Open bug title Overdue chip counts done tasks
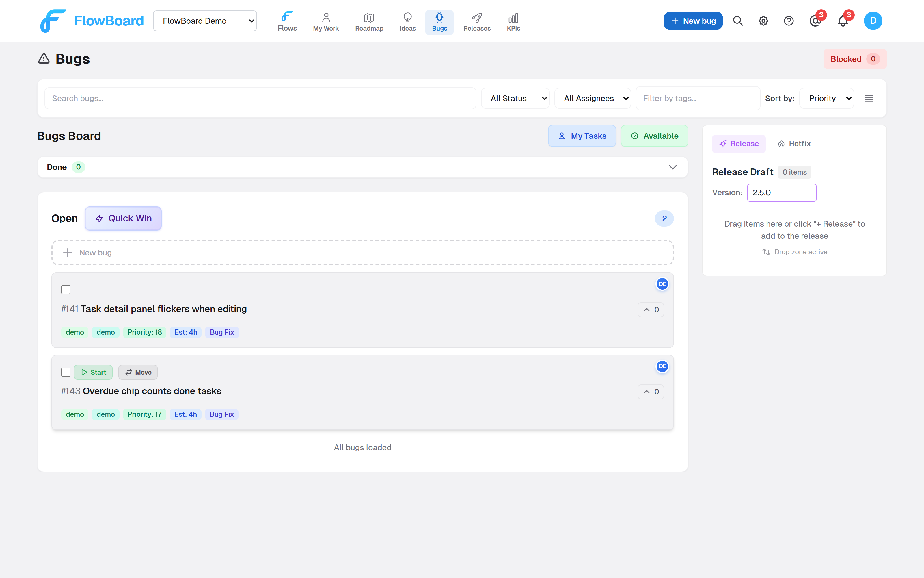 point(152,391)
